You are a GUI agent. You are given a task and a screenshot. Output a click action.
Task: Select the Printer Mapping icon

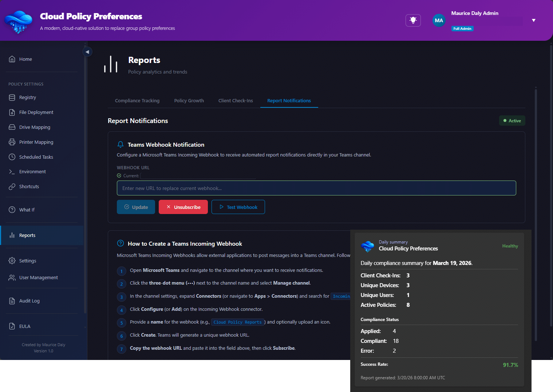pos(12,142)
